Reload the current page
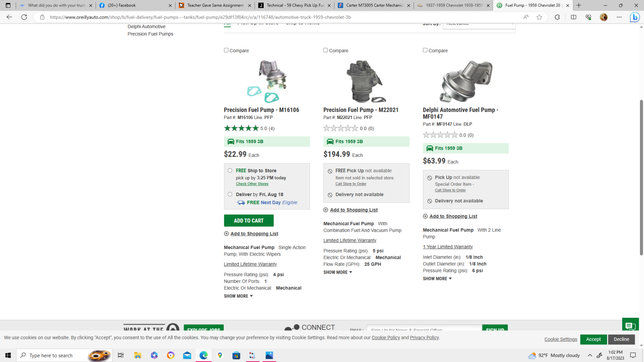Screen dimensions: 644x362 (x=24, y=17)
